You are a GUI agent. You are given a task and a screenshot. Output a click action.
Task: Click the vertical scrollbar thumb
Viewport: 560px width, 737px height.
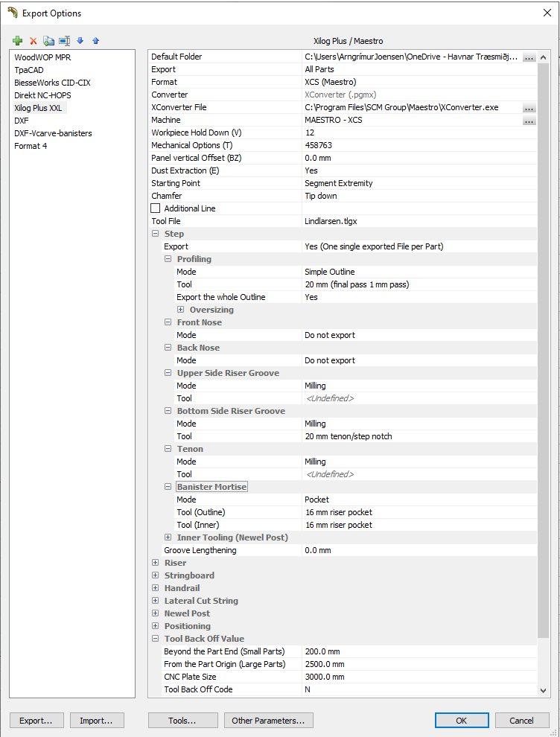click(543, 351)
